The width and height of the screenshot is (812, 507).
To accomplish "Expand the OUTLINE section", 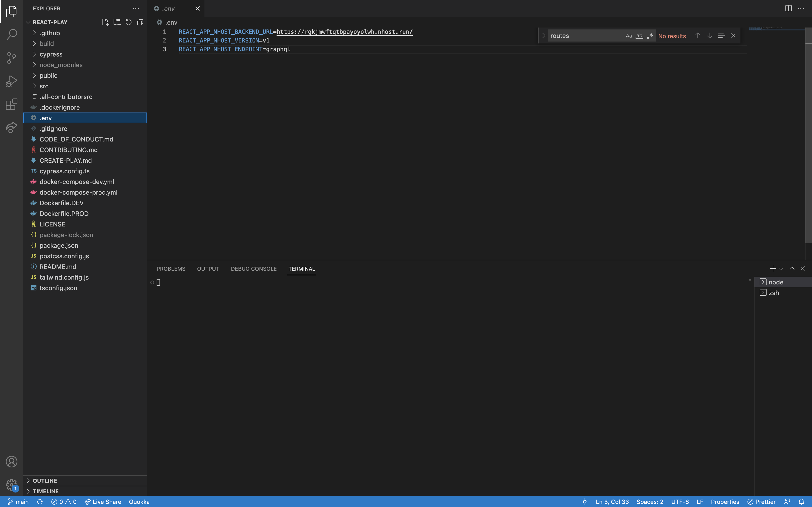I will [x=45, y=480].
